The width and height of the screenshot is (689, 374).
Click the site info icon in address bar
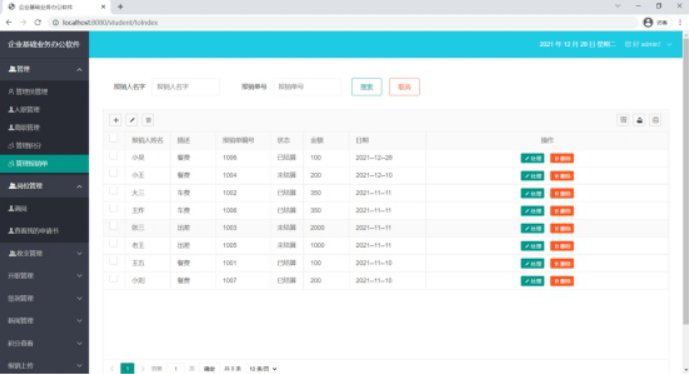click(56, 22)
